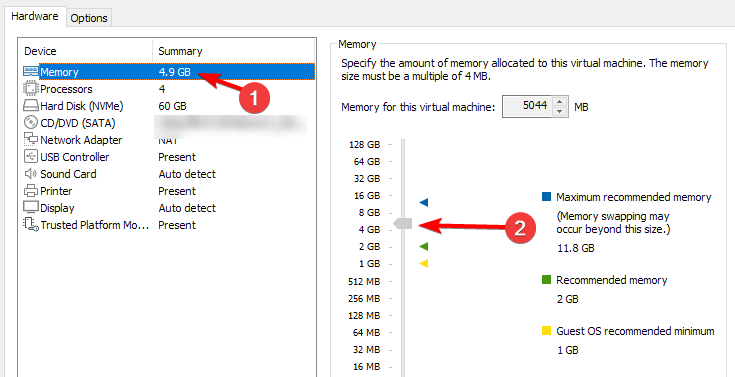The width and height of the screenshot is (735, 377).
Task: Click the Summary column header
Action: [233, 51]
